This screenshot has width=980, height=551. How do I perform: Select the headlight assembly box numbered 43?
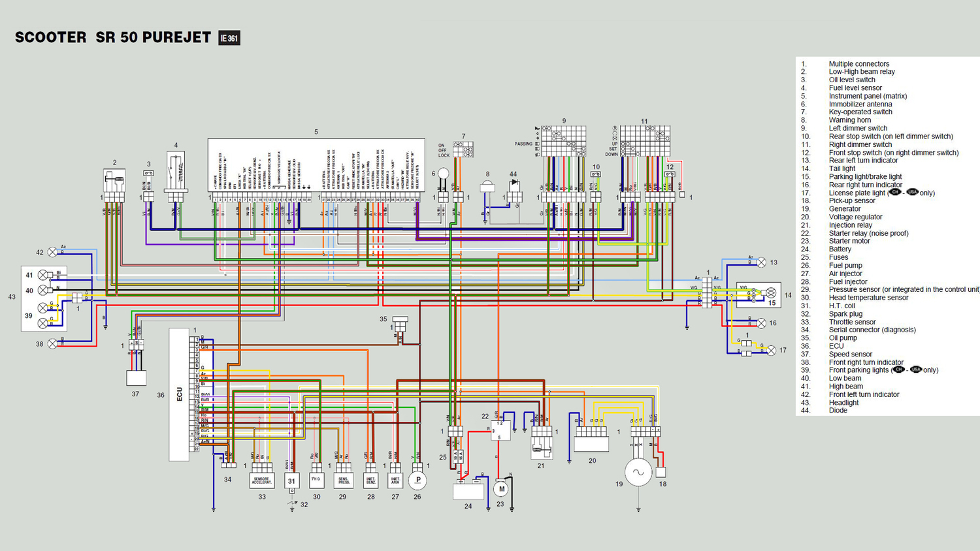[44, 298]
